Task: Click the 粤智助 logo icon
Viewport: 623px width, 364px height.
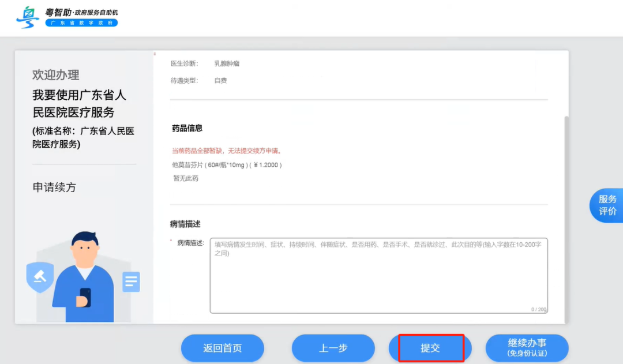Action: (x=25, y=17)
